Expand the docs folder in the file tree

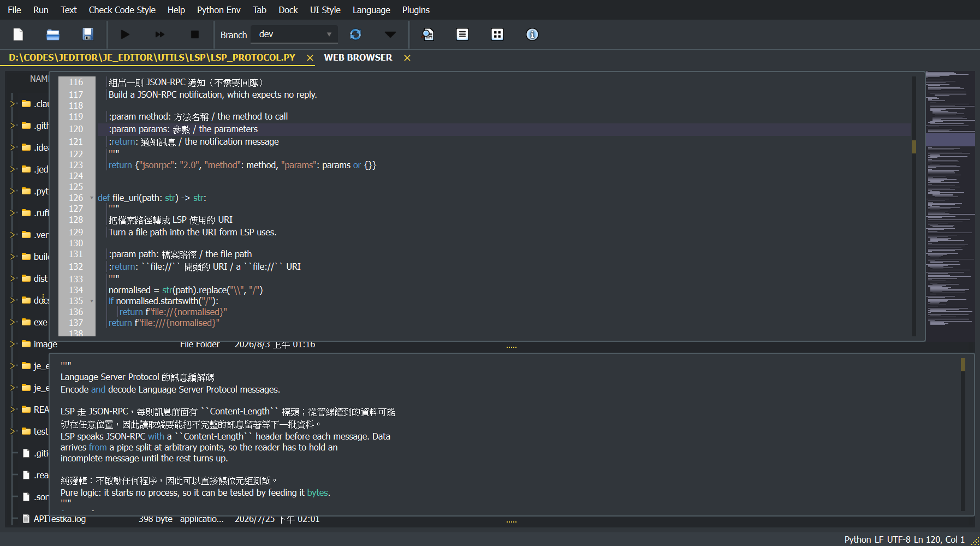click(13, 300)
